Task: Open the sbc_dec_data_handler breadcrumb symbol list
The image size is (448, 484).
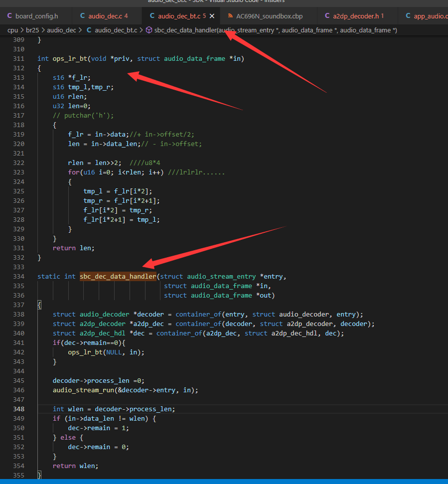Action: pos(276,30)
